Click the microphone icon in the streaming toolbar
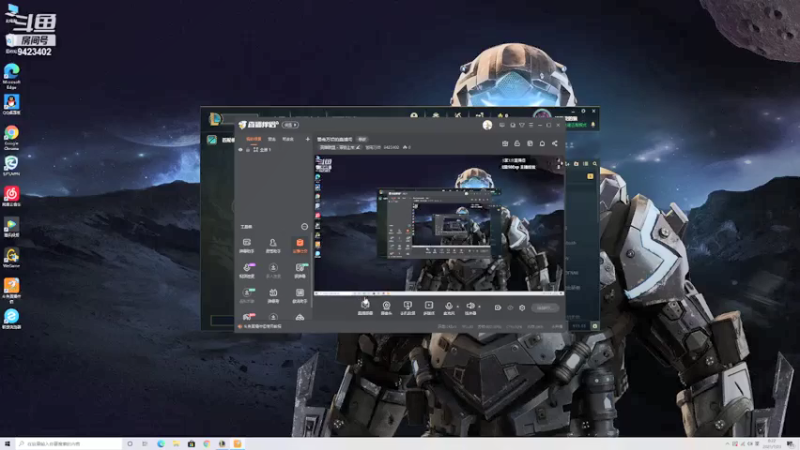This screenshot has width=800, height=450. [x=448, y=306]
